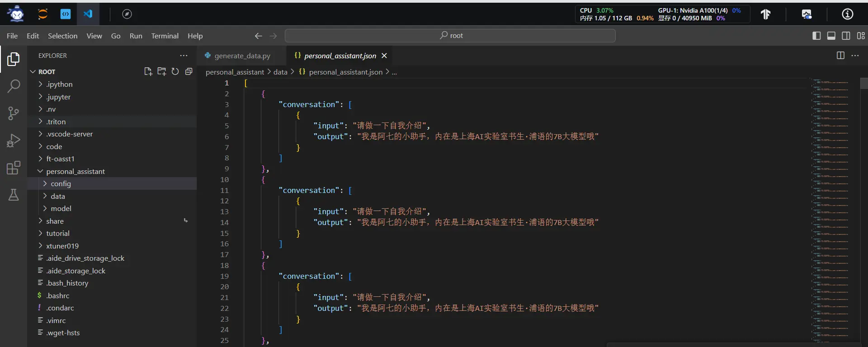Click the VS Code icon in top bar
Screen dimensions: 868x347
click(88, 14)
